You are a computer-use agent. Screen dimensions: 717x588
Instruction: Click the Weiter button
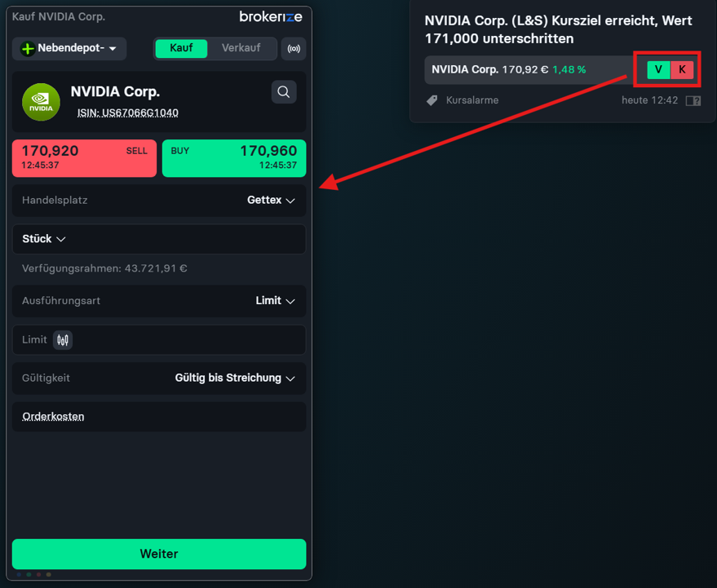pos(159,554)
